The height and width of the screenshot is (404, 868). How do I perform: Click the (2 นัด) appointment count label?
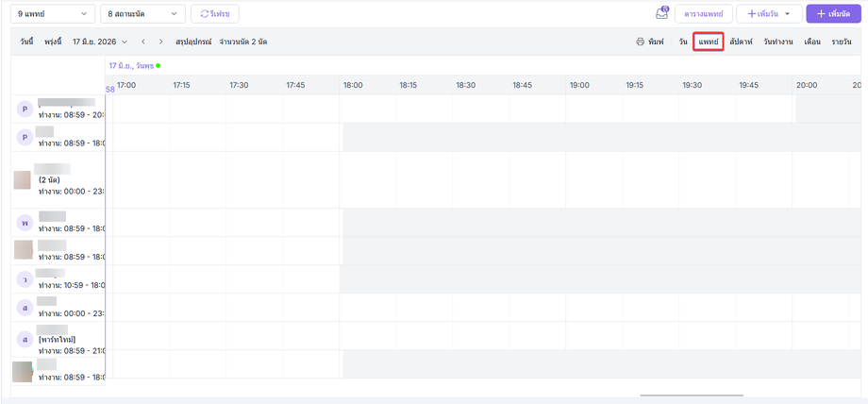pyautogui.click(x=49, y=180)
